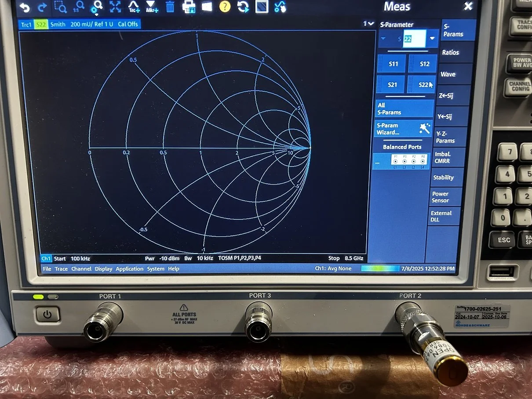Redo the action with the redo arrow
Viewport: 532px width, 399px height.
point(43,7)
